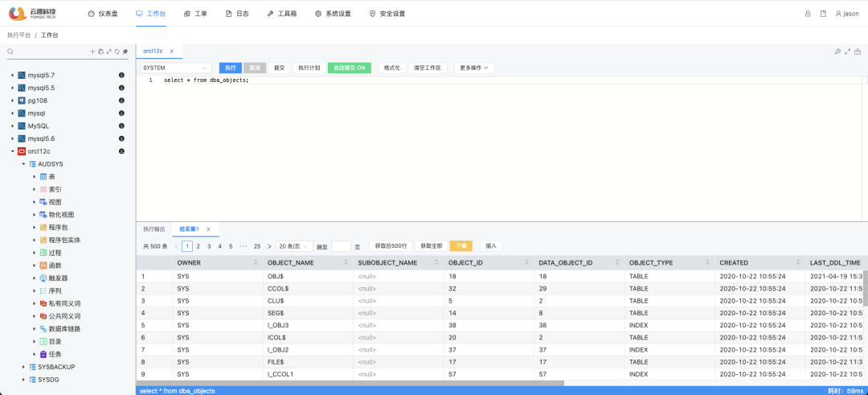This screenshot has width=868, height=395.
Task: Open the 日志 logs menu
Action: [237, 14]
